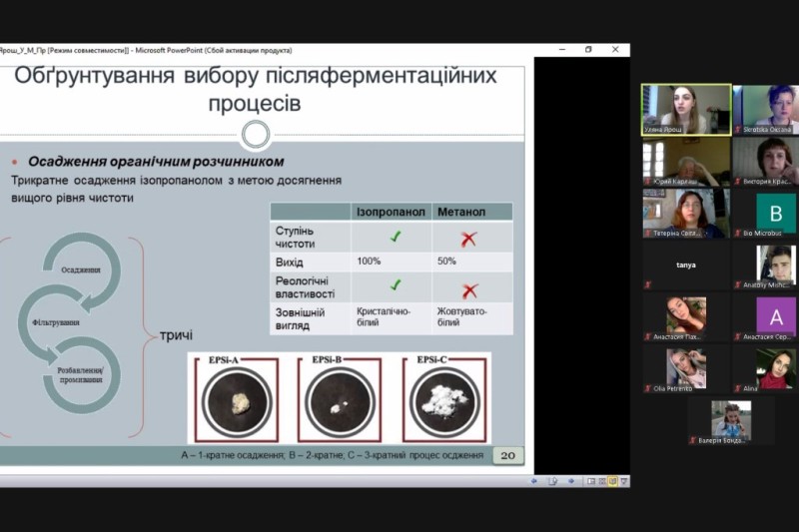This screenshot has height=532, width=799.
Task: Click the muted mic icon on tanya's tile
Action: tap(647, 285)
